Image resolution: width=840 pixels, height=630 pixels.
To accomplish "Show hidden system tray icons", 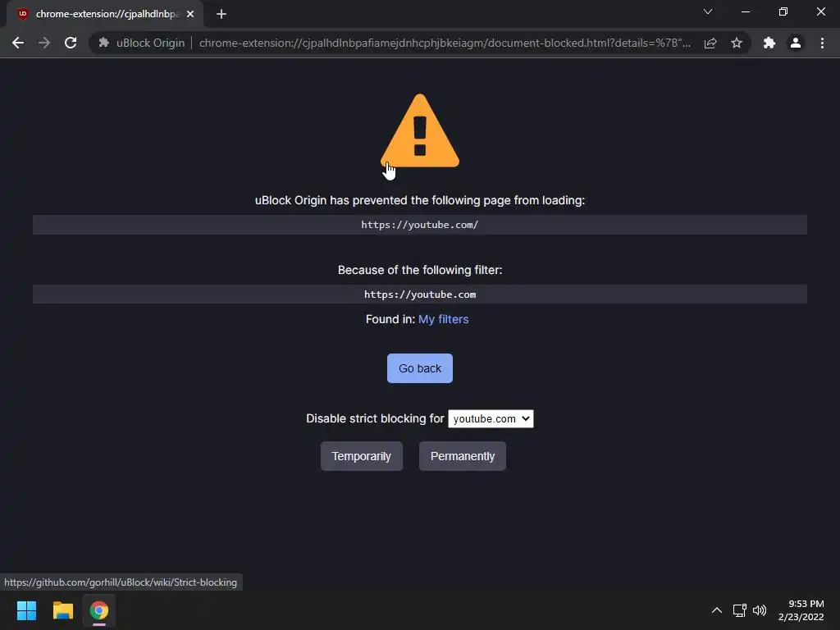I will click(x=717, y=610).
